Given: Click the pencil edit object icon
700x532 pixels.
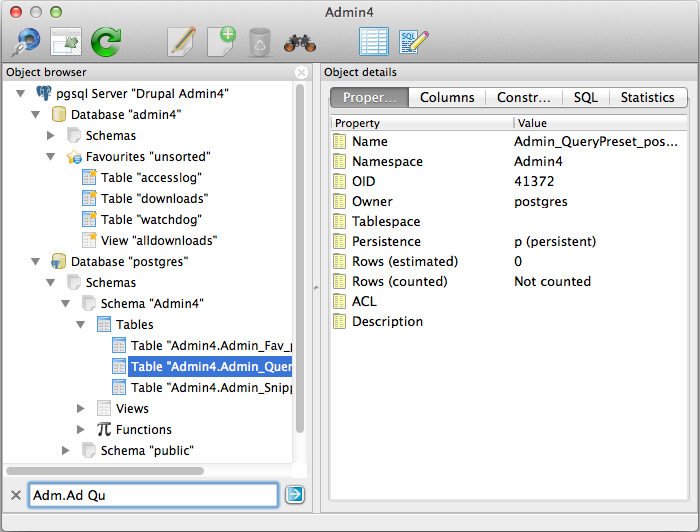Looking at the screenshot, I should tap(181, 42).
